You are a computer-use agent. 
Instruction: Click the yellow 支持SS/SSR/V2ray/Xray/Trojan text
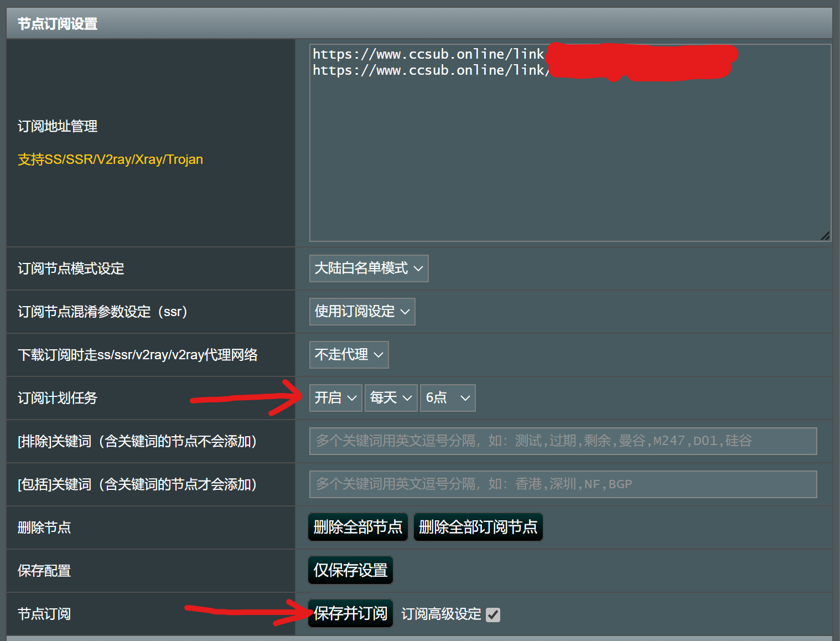click(x=110, y=159)
